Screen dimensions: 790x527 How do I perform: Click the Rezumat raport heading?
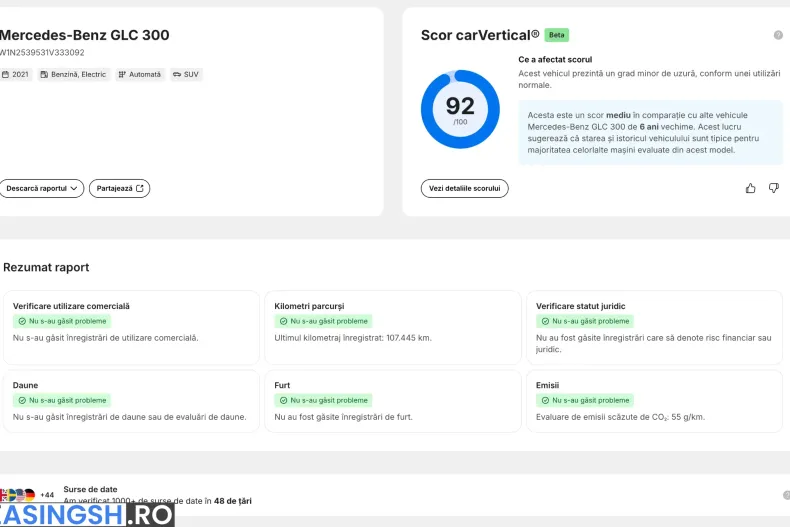tap(46, 268)
